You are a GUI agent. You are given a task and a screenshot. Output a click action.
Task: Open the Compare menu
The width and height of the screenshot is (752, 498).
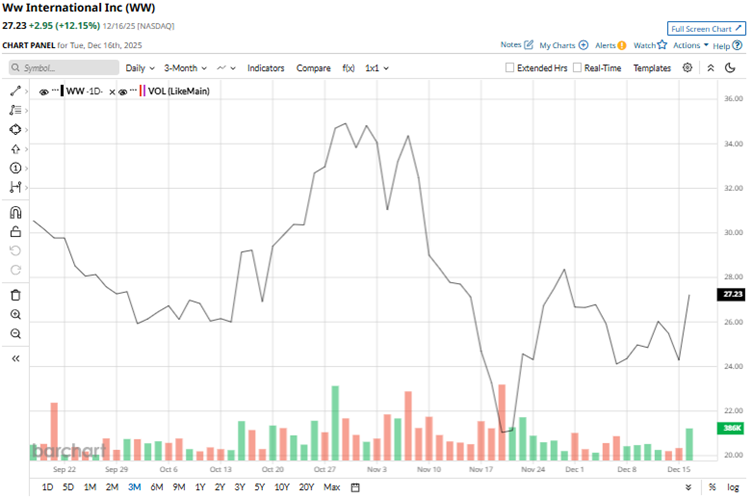[313, 68]
